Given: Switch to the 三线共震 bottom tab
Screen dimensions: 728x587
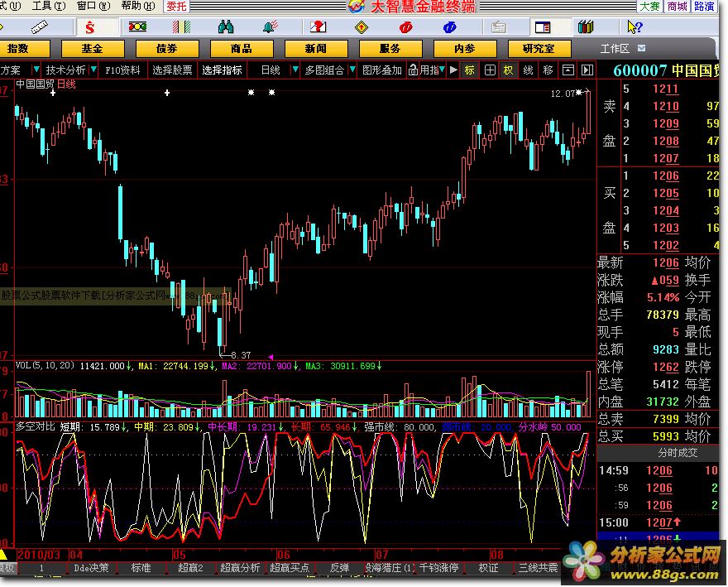Looking at the screenshot, I should tap(538, 567).
